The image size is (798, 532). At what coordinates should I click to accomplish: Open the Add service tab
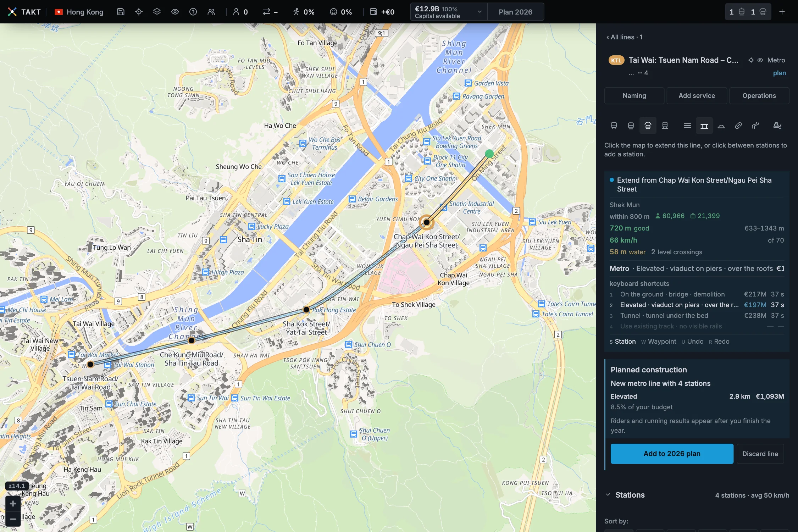pos(697,96)
